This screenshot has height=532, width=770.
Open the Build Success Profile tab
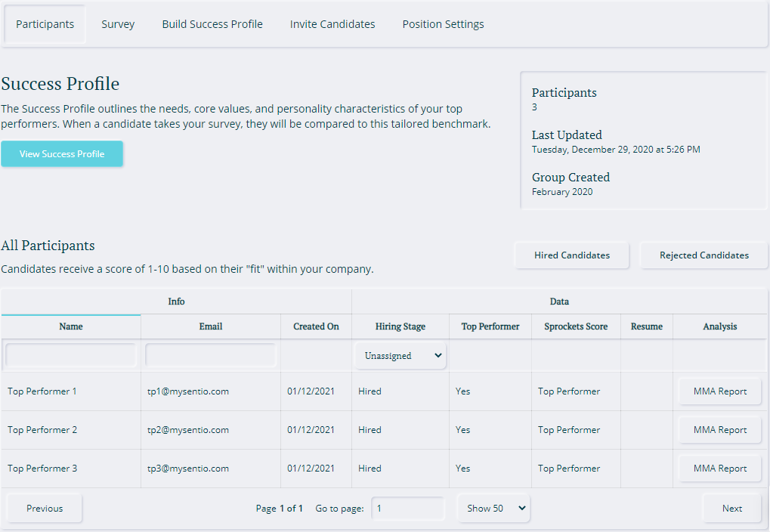(x=212, y=23)
